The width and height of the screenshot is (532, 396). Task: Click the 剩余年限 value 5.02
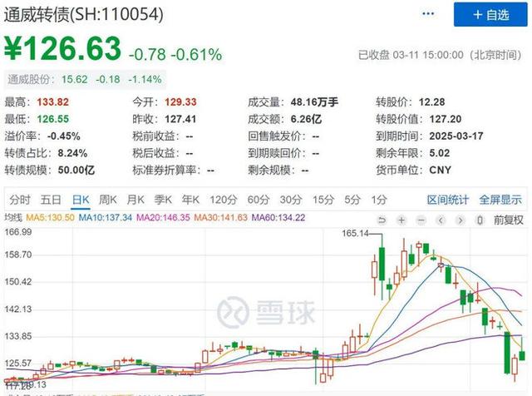(440, 153)
